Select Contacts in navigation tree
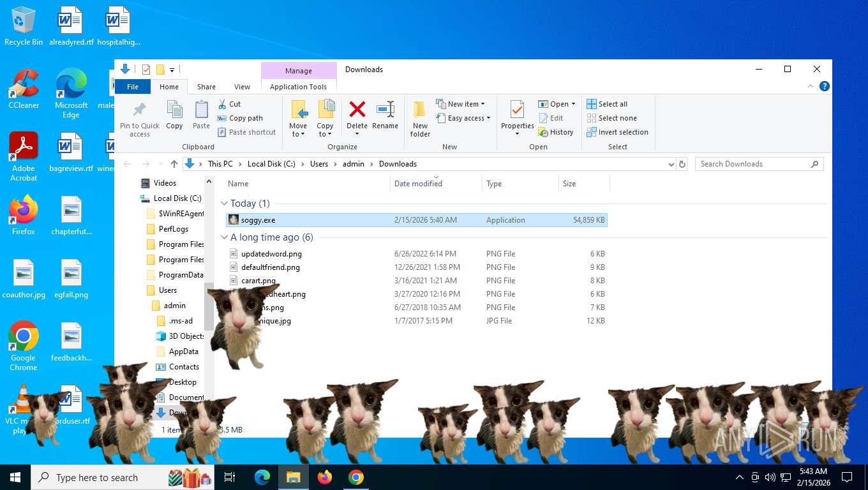Image resolution: width=868 pixels, height=490 pixels. coord(184,367)
